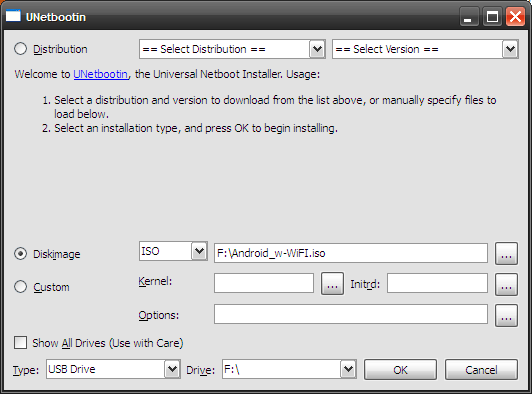
Task: Select the Diskimage radio button
Action: 21,254
